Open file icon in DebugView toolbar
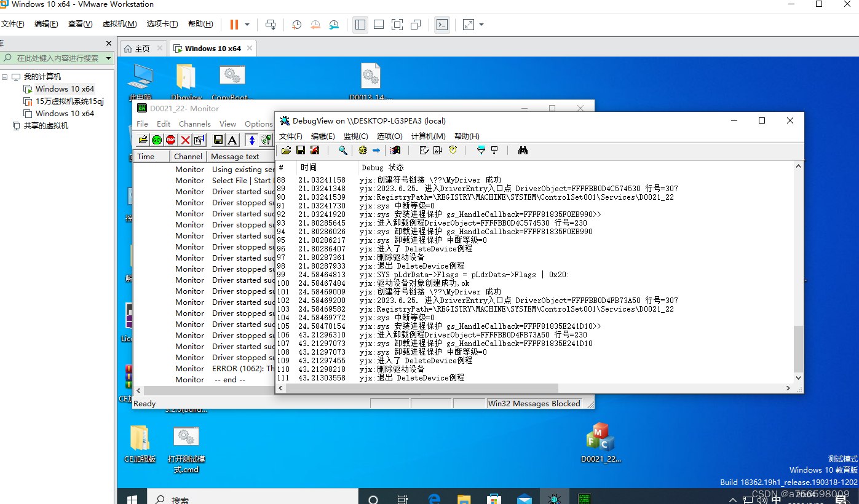859x504 pixels. point(286,150)
